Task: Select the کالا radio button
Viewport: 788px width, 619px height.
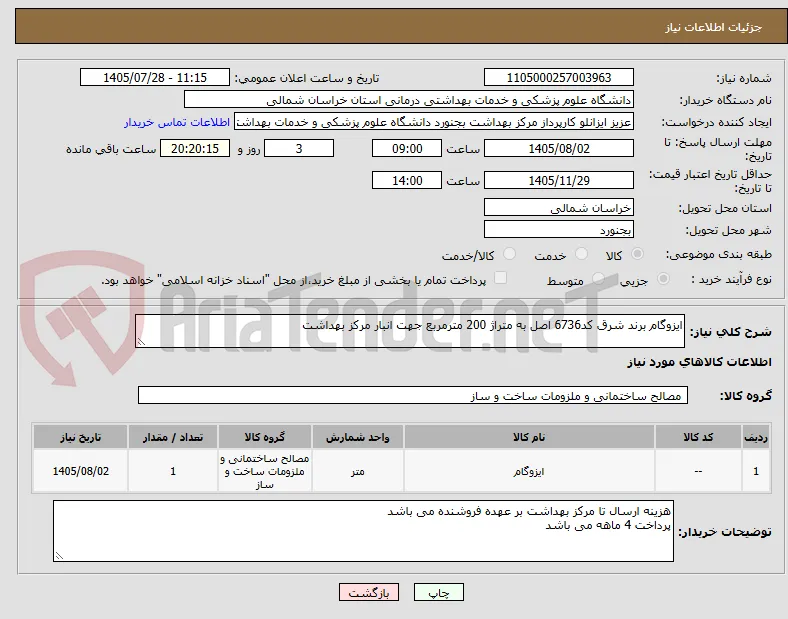Action: tap(637, 254)
